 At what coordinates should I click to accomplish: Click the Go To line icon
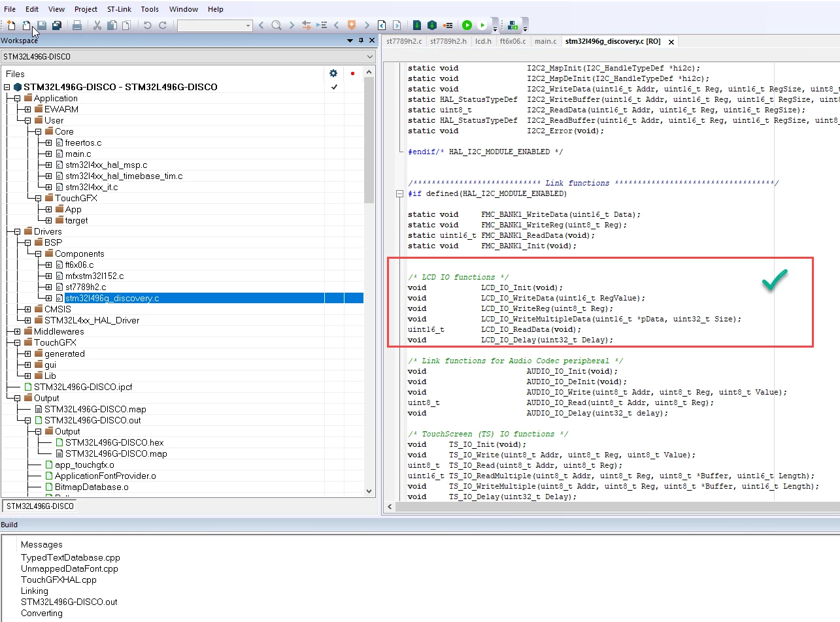pyautogui.click(x=322, y=25)
